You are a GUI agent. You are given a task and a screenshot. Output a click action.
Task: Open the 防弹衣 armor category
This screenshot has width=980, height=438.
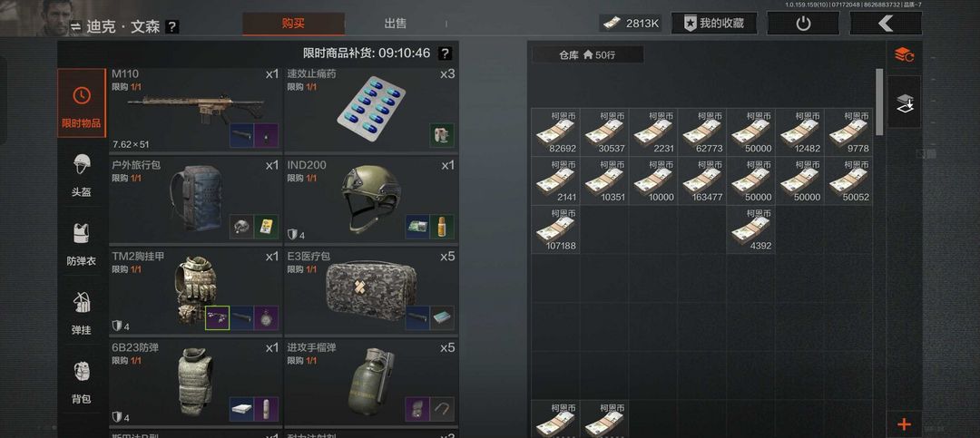82,244
